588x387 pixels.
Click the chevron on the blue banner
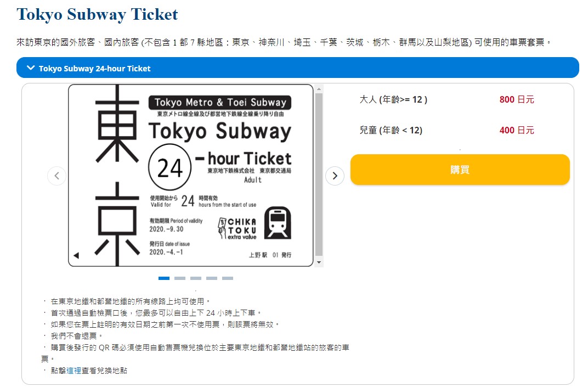[30, 68]
